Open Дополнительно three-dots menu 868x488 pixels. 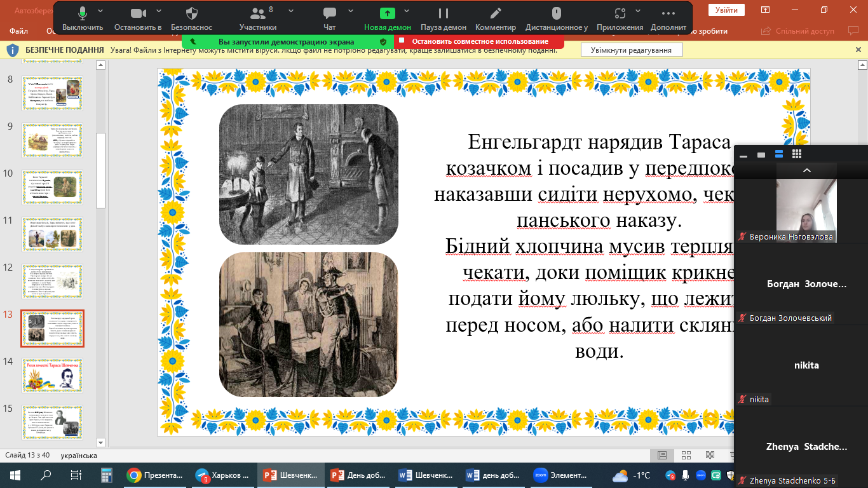point(668,19)
